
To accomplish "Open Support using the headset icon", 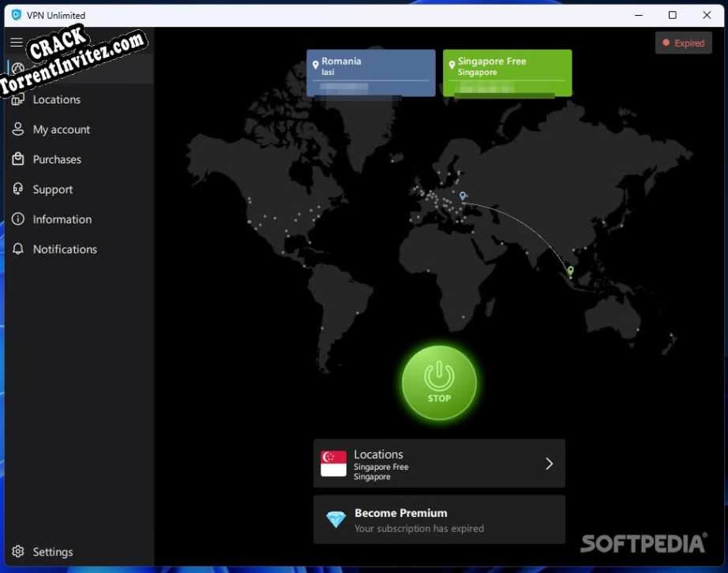I will tap(17, 189).
